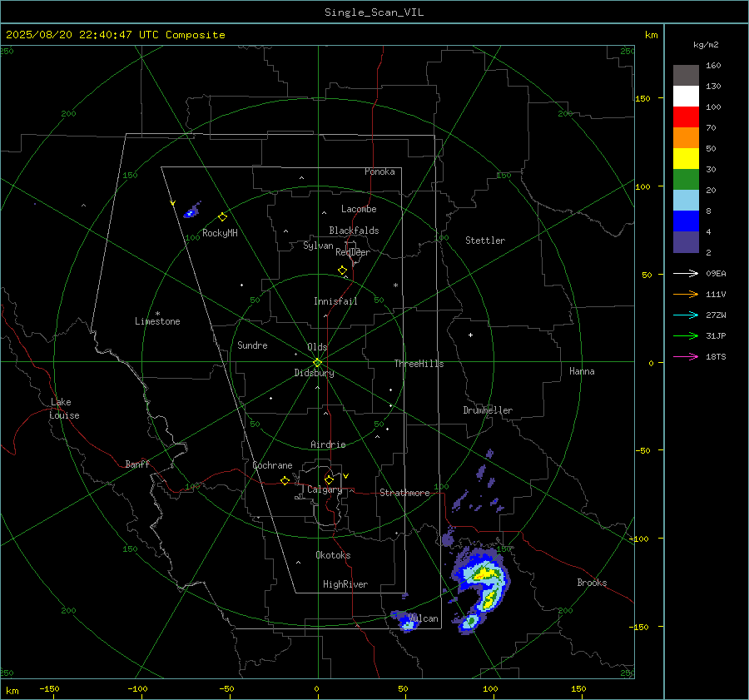Click the Blackfalds town label
The width and height of the screenshot is (749, 700).
[354, 231]
